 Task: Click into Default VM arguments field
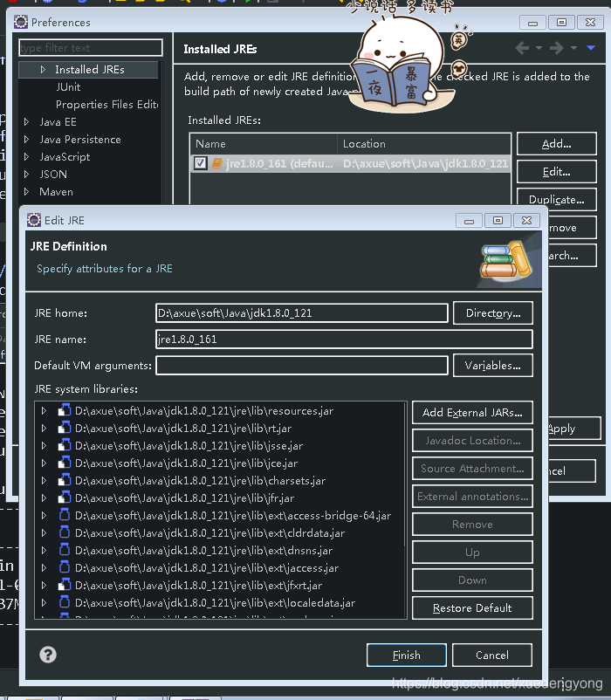click(x=302, y=365)
